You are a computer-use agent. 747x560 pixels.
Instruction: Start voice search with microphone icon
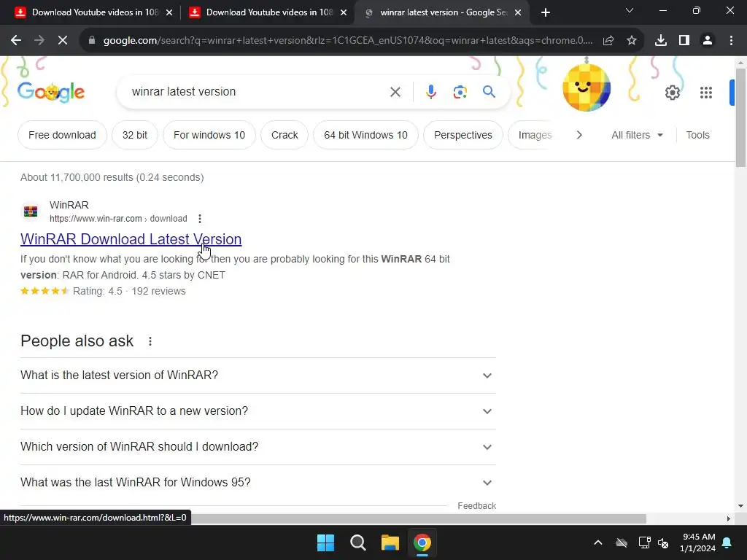[431, 92]
